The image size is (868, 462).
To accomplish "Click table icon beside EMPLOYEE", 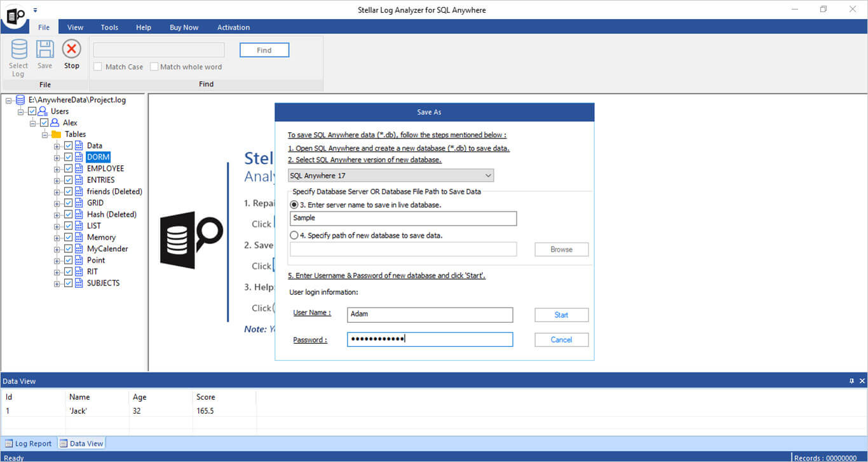I will pos(79,168).
